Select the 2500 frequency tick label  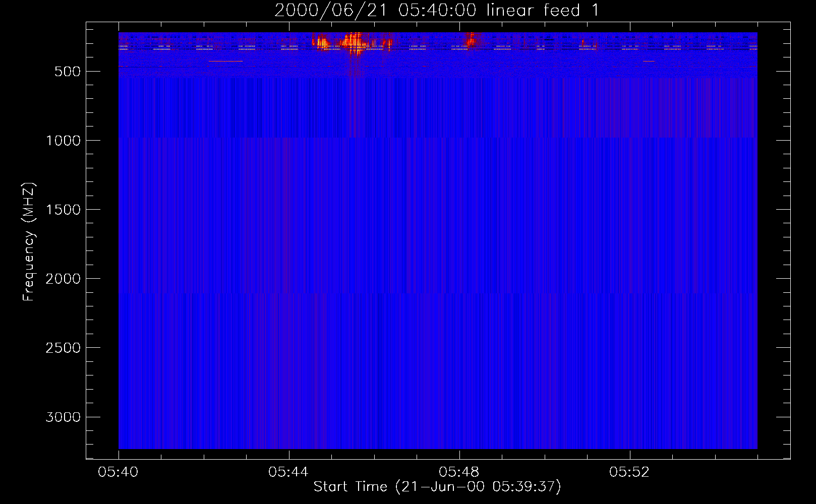(63, 348)
